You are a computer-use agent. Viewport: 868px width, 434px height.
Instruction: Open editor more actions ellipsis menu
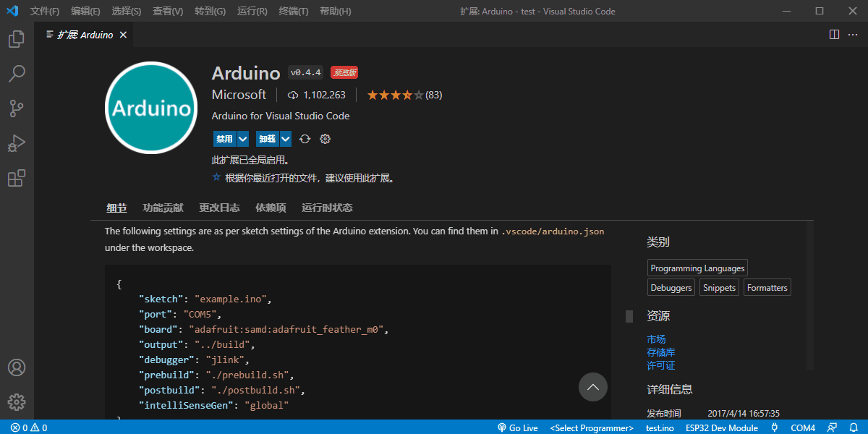pyautogui.click(x=852, y=35)
